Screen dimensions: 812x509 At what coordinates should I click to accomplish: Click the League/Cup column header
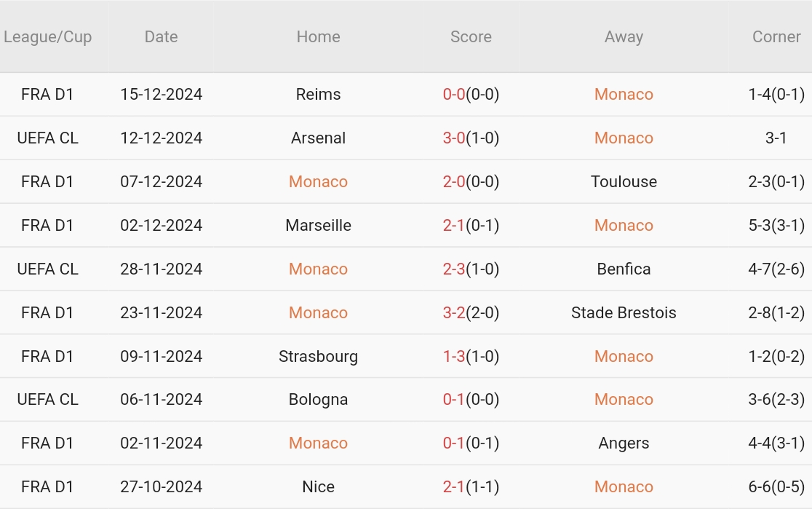pos(48,37)
